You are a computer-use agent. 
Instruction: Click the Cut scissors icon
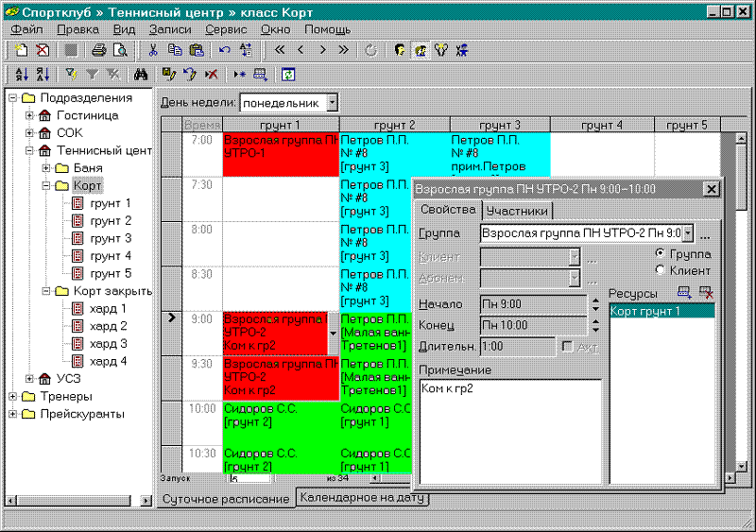(153, 50)
